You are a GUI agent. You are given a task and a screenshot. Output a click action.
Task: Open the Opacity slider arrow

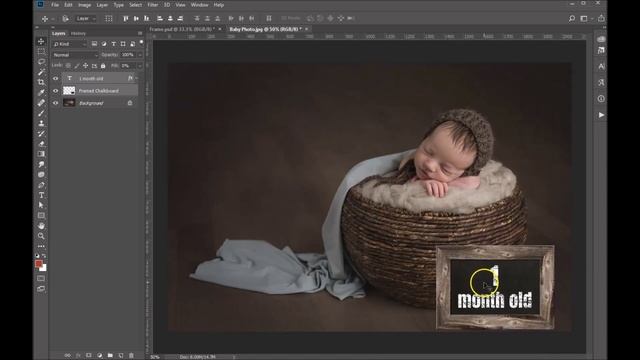pyautogui.click(x=140, y=55)
